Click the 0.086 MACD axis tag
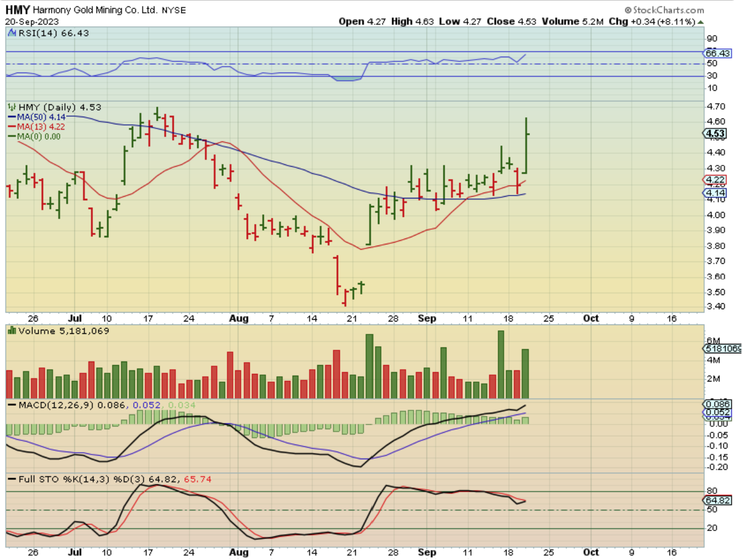The height and width of the screenshot is (560, 742). click(718, 405)
